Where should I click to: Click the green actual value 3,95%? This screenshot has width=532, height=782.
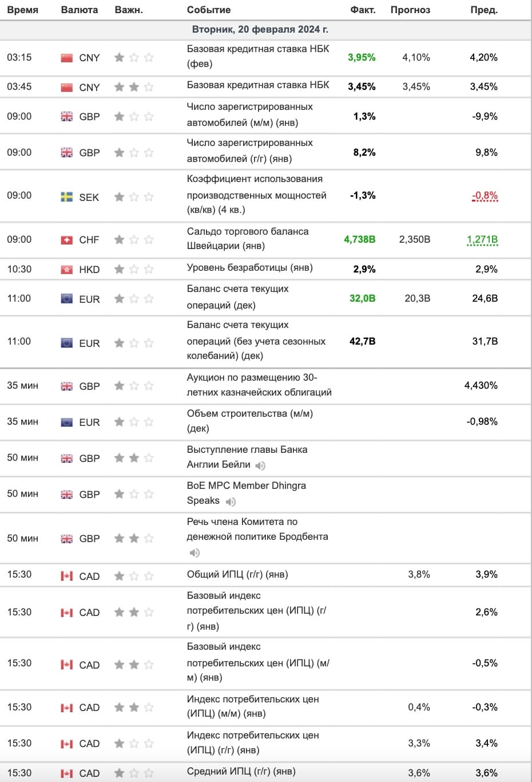point(361,57)
